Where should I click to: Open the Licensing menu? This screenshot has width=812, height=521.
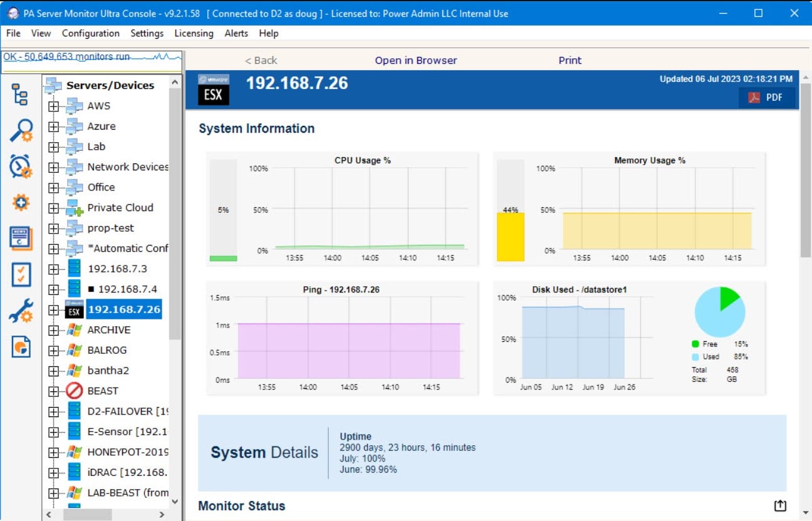tap(194, 33)
